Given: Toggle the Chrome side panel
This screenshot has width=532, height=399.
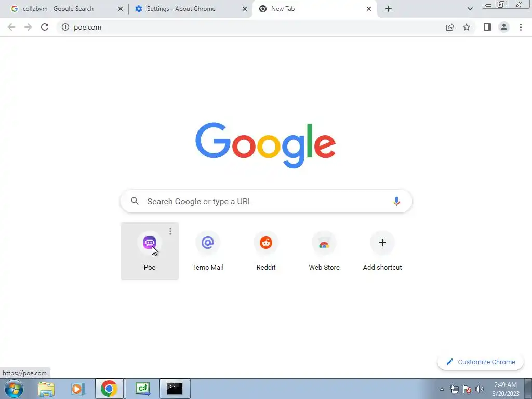Looking at the screenshot, I should [487, 27].
